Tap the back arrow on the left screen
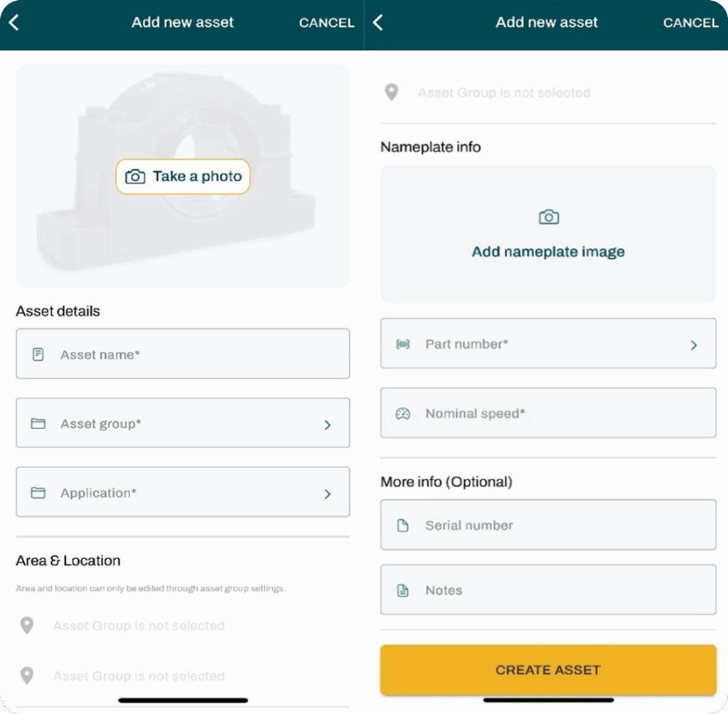Viewport: 728px width, 714px height. [14, 23]
